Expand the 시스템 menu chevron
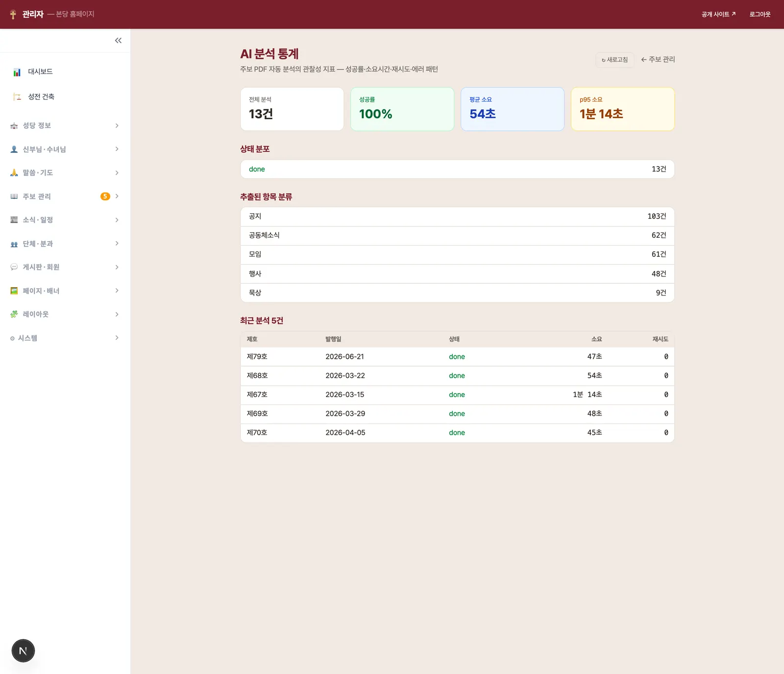Viewport: 784px width, 674px height. click(x=117, y=338)
